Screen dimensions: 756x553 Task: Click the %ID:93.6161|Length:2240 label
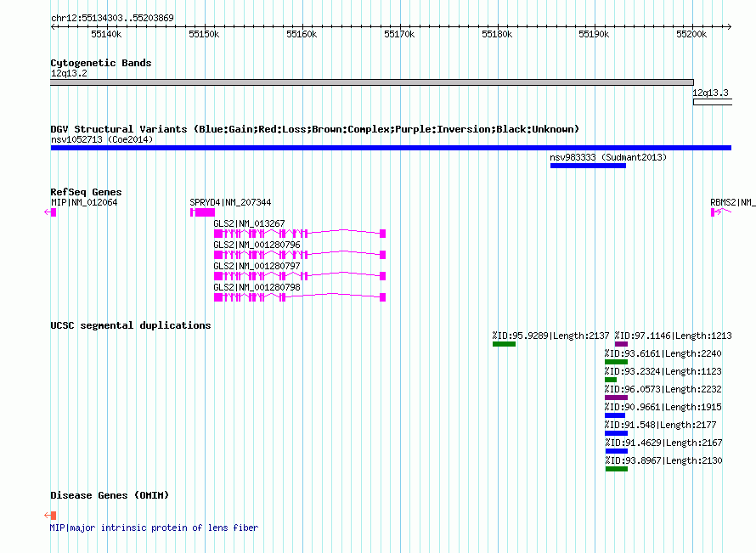pyautogui.click(x=663, y=353)
